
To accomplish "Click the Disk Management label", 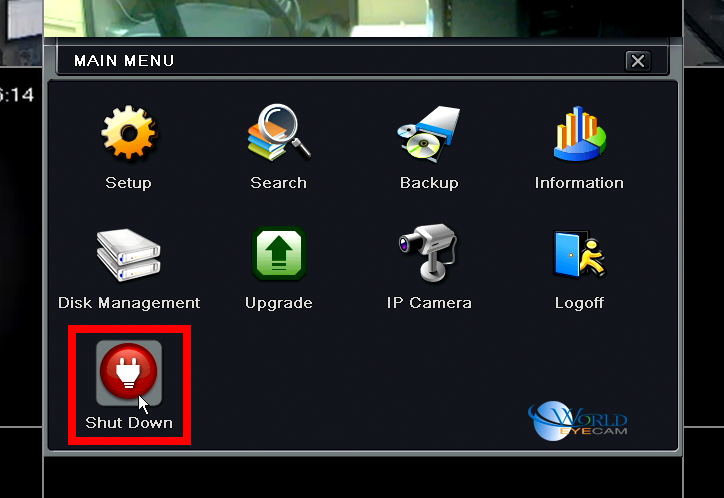I will coord(129,303).
